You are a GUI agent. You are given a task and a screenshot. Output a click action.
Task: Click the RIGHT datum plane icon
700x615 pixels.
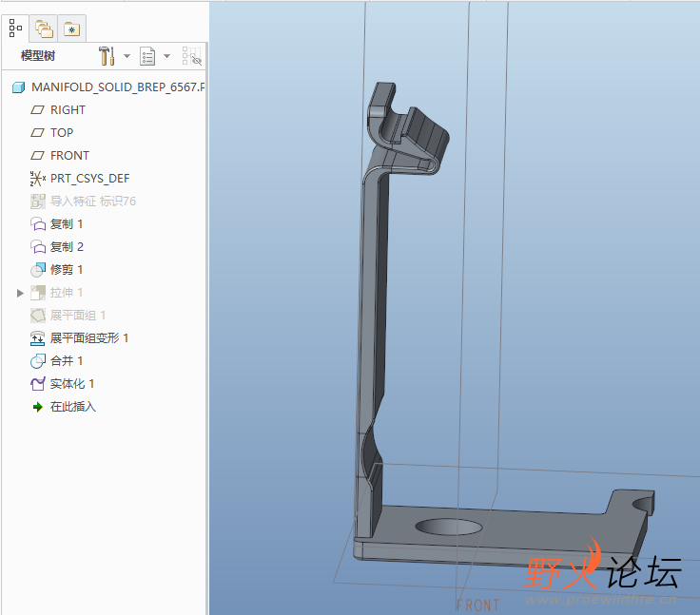tap(37, 110)
